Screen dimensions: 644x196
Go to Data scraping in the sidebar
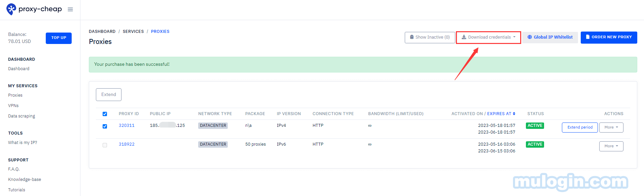point(22,116)
